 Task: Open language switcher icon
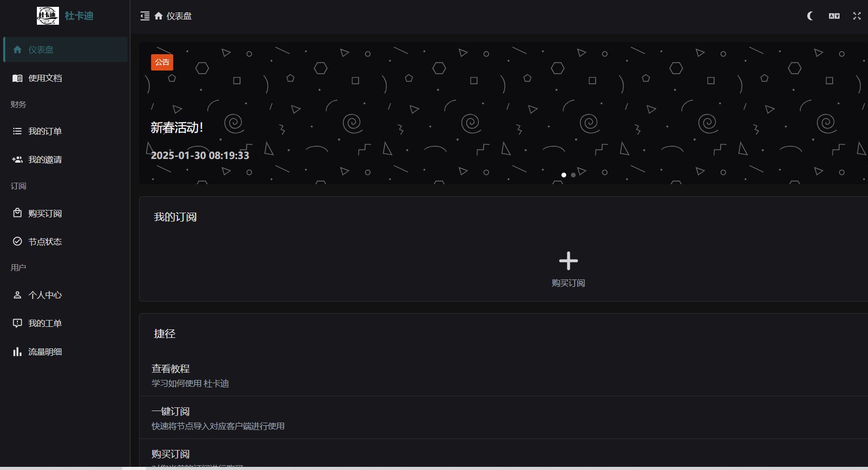[834, 16]
